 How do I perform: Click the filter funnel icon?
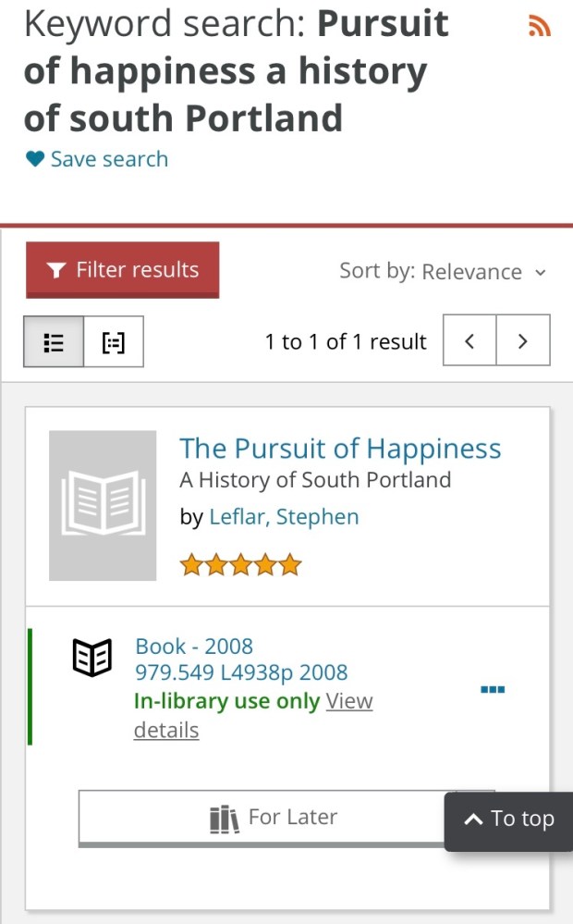pyautogui.click(x=56, y=270)
